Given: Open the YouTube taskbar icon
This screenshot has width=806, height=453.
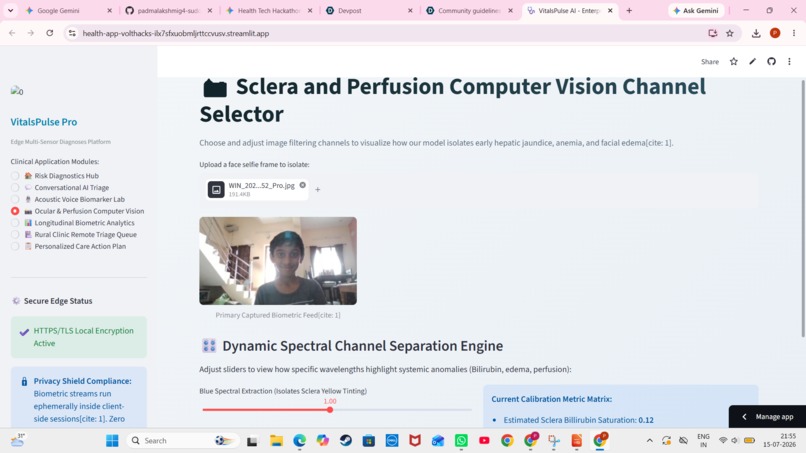Looking at the screenshot, I should 485,441.
